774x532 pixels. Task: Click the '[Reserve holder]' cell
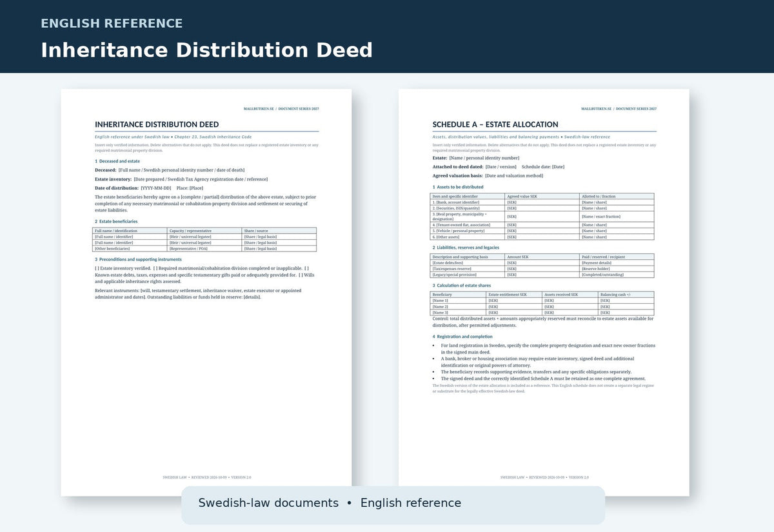tap(617, 269)
